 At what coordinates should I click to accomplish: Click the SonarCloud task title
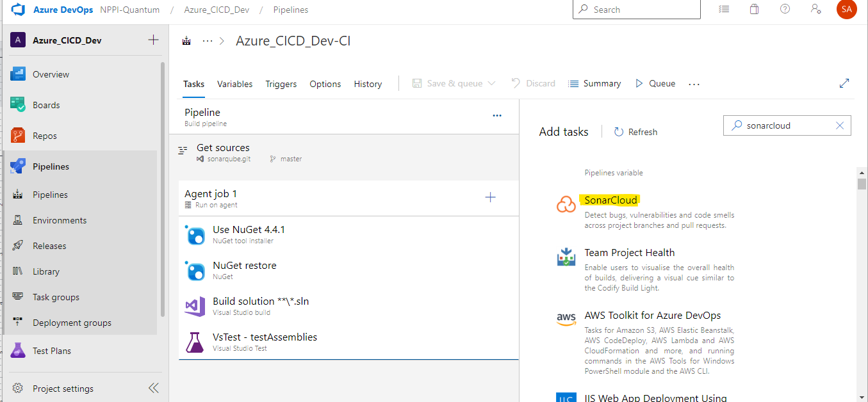[x=610, y=200]
